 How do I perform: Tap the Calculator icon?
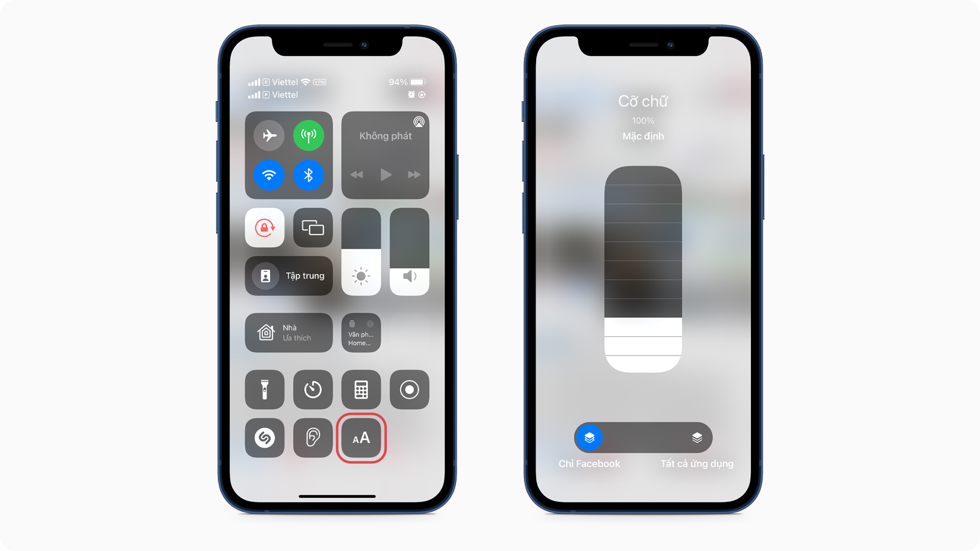[x=360, y=389]
